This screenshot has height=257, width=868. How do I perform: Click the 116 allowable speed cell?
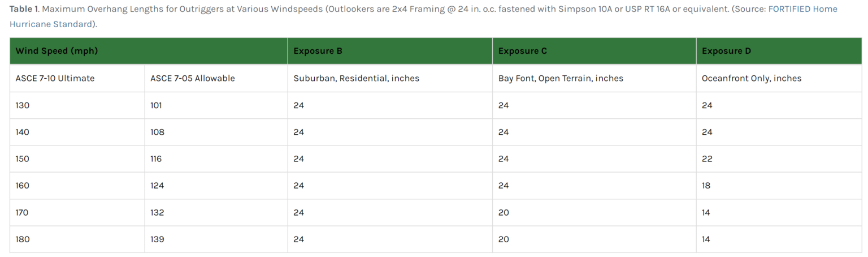[156, 159]
